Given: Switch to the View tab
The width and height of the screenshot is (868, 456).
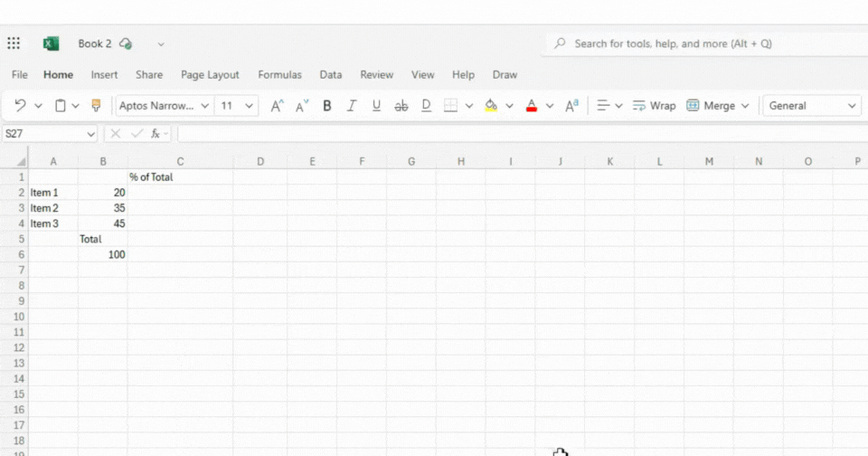Looking at the screenshot, I should point(422,75).
